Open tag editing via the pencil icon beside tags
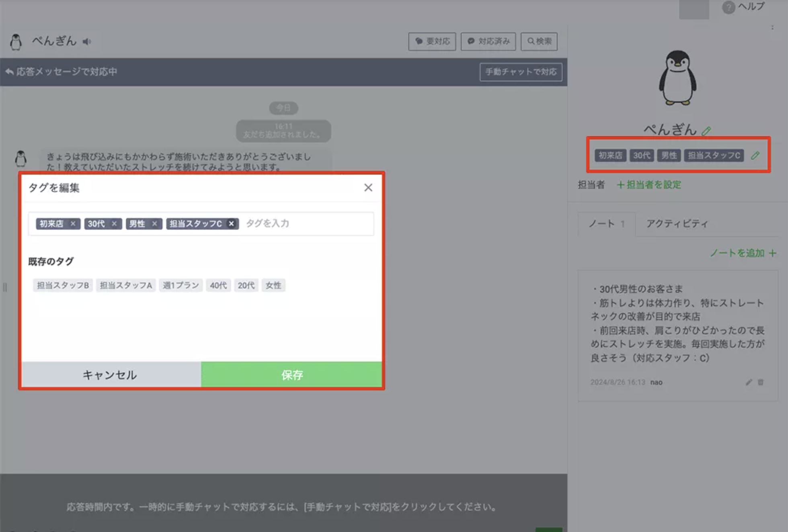Screen dimensions: 788x532 [756, 156]
